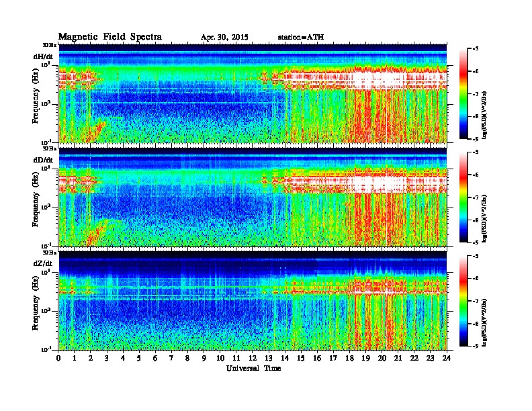Click hour tick label "9" on time axis
This screenshot has width=532, height=411.
coord(204,358)
